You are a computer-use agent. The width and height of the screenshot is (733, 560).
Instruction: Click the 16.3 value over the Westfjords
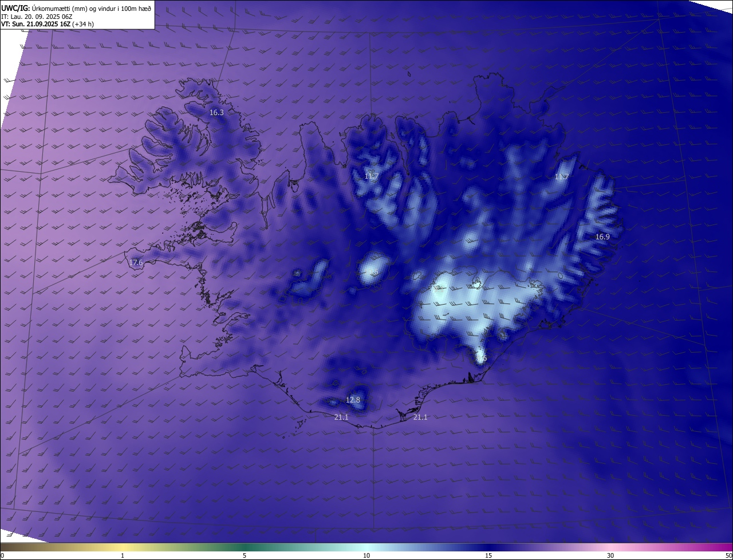point(216,113)
